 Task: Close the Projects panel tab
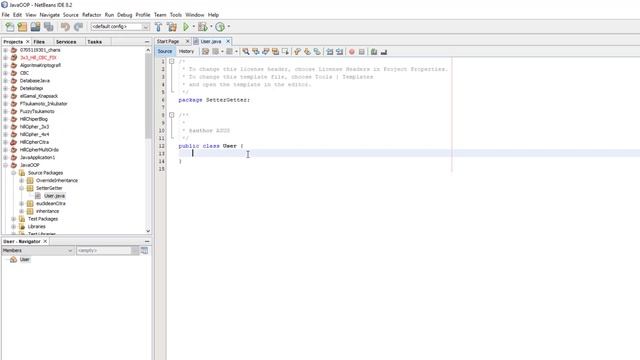[x=28, y=42]
